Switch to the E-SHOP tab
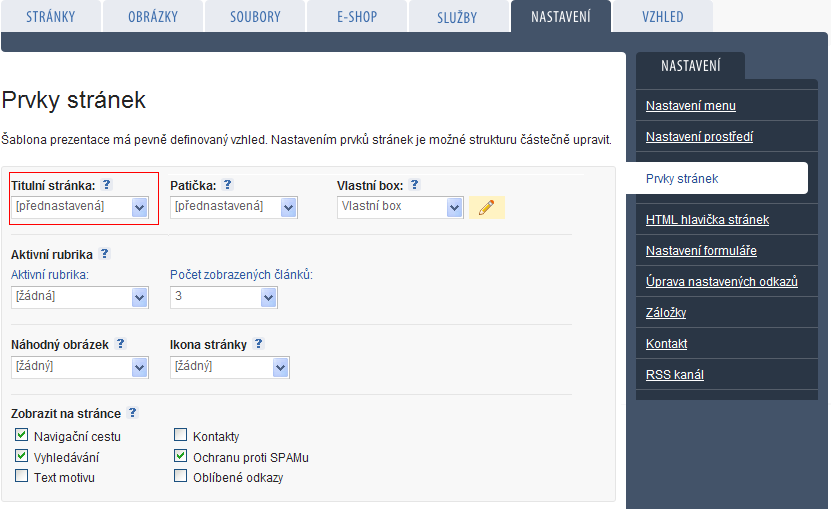831x515 pixels. point(357,16)
